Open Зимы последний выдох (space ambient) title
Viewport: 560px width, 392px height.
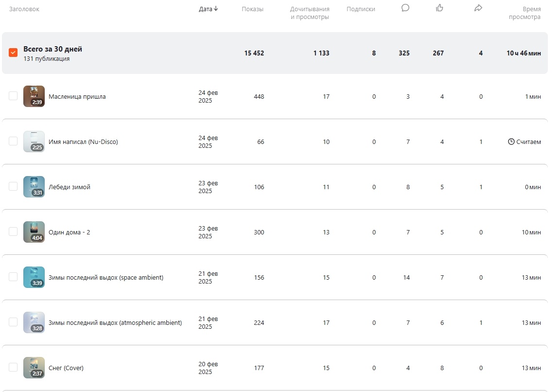click(106, 278)
